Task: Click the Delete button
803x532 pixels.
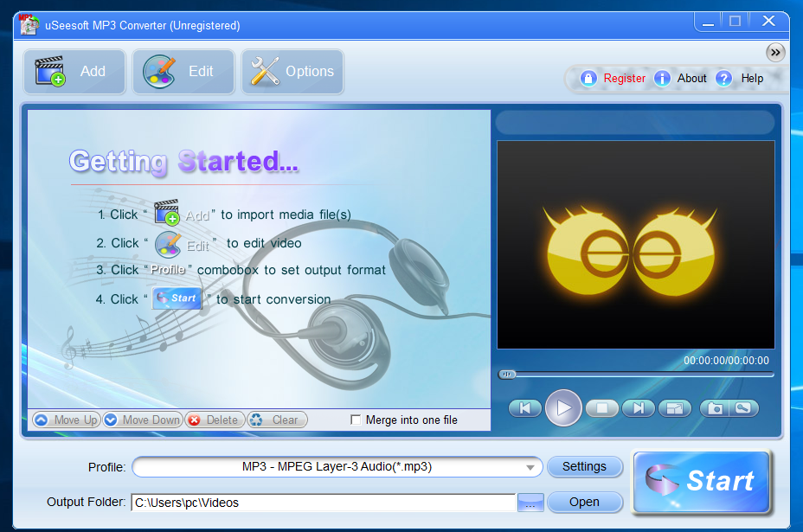Action: (215, 420)
